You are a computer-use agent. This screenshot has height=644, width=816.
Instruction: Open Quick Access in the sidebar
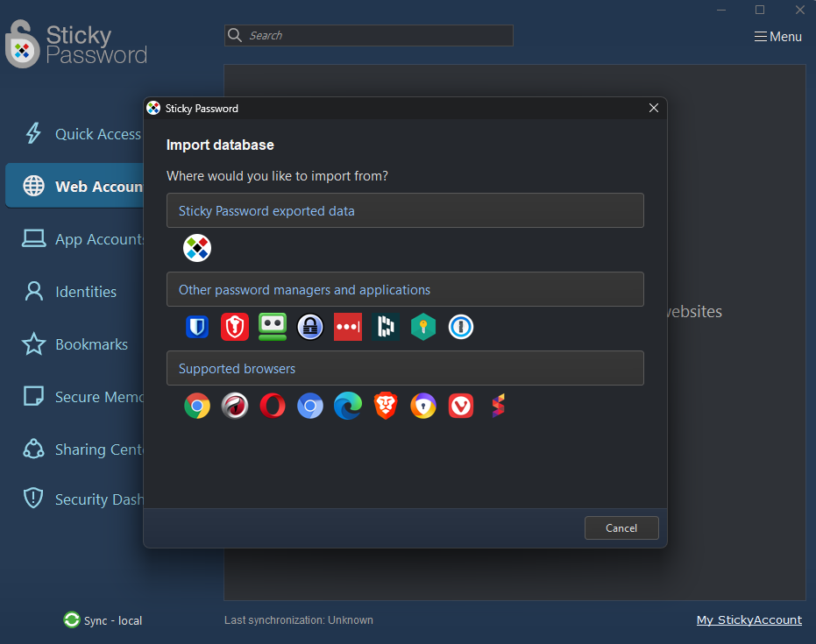(x=75, y=134)
